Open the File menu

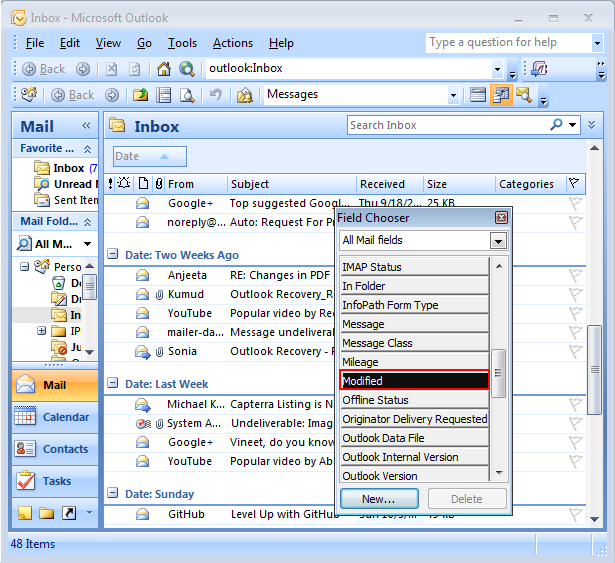click(x=35, y=43)
